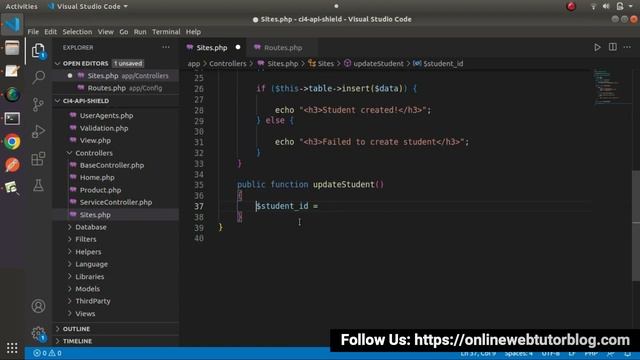Show Applications grid in the dock

pyautogui.click(x=12, y=348)
